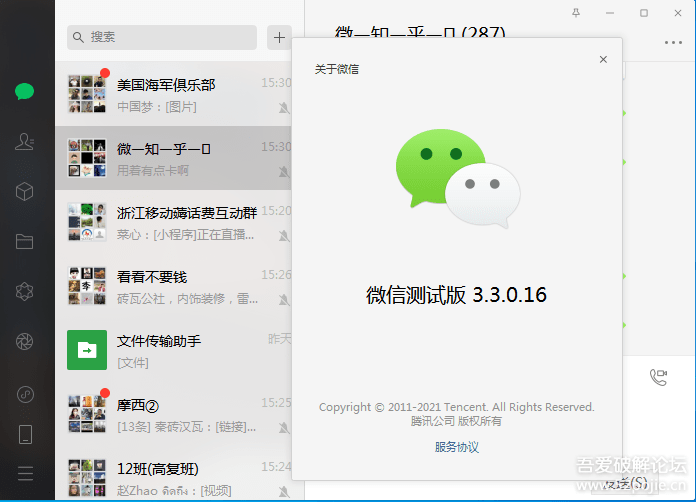Click 腾讯公司 版权所有 text
Image resolution: width=696 pixels, height=502 pixels.
coord(456,421)
